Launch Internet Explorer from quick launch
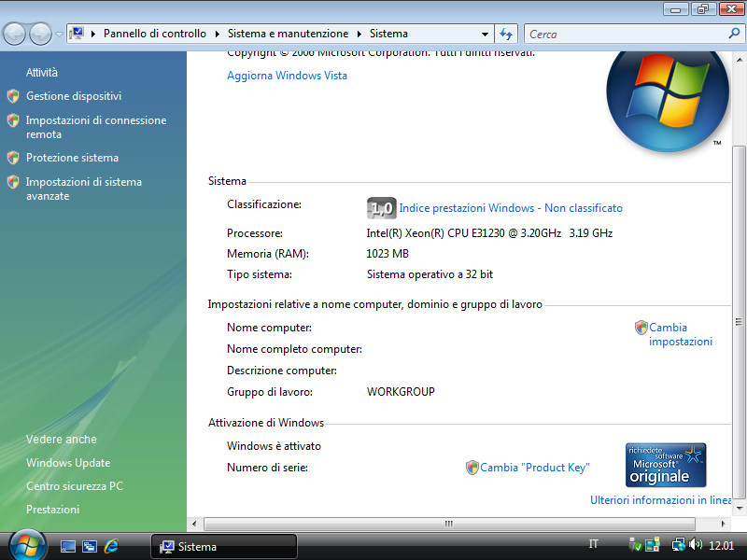This screenshot has width=747, height=560. pos(111,546)
